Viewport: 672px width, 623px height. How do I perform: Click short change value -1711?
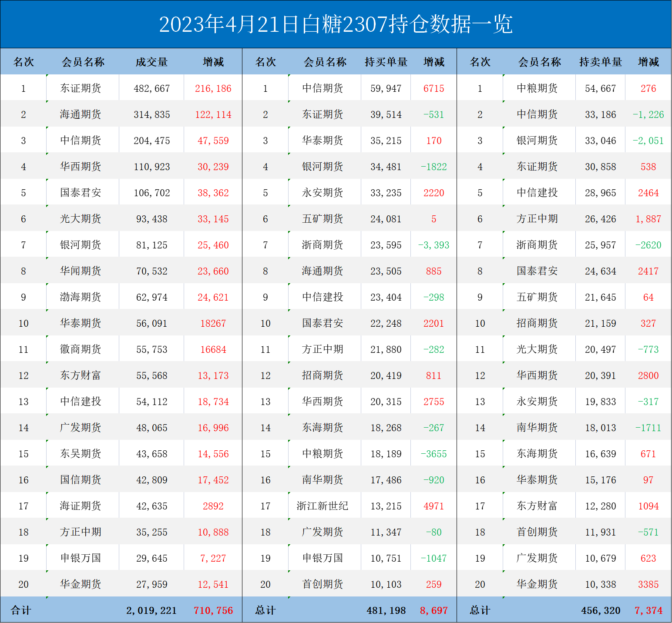coord(648,428)
